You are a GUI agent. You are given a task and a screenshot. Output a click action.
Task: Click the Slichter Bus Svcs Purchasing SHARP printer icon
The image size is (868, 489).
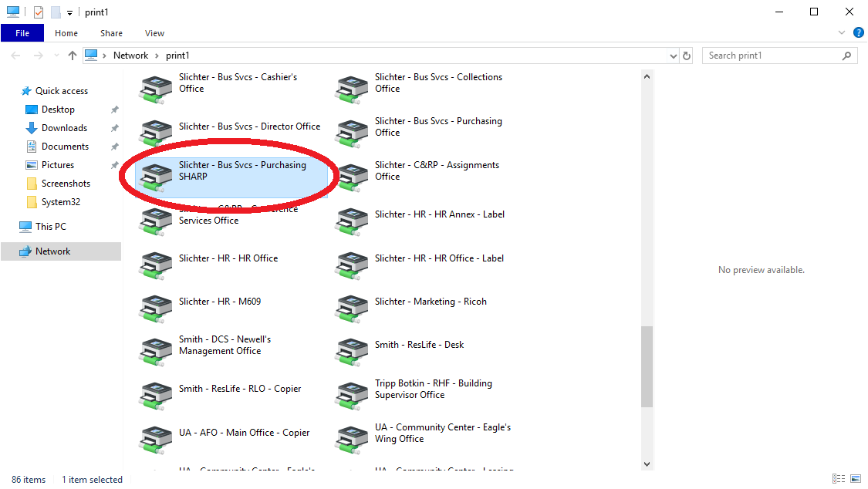tap(156, 177)
